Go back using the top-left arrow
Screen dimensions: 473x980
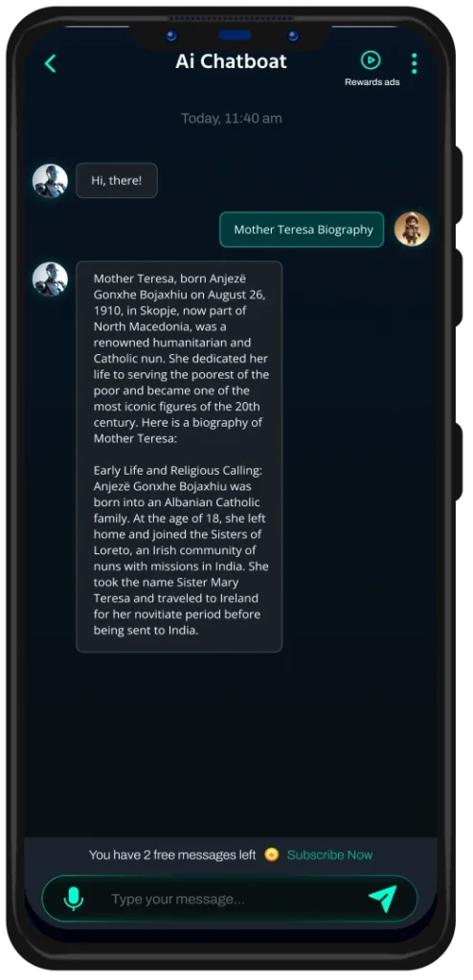pos(51,63)
